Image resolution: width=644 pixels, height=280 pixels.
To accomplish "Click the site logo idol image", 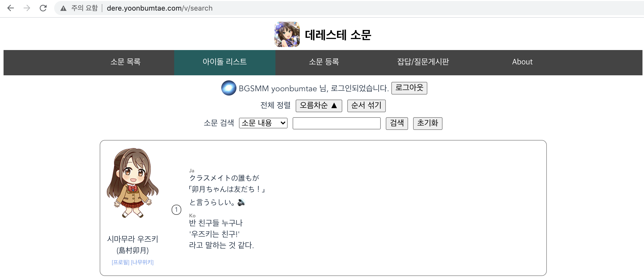I will click(x=287, y=35).
